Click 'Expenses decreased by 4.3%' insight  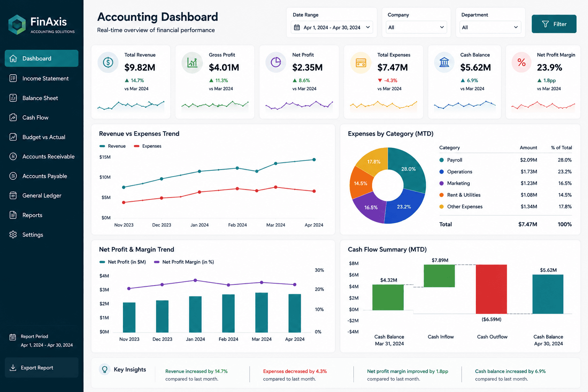click(295, 371)
